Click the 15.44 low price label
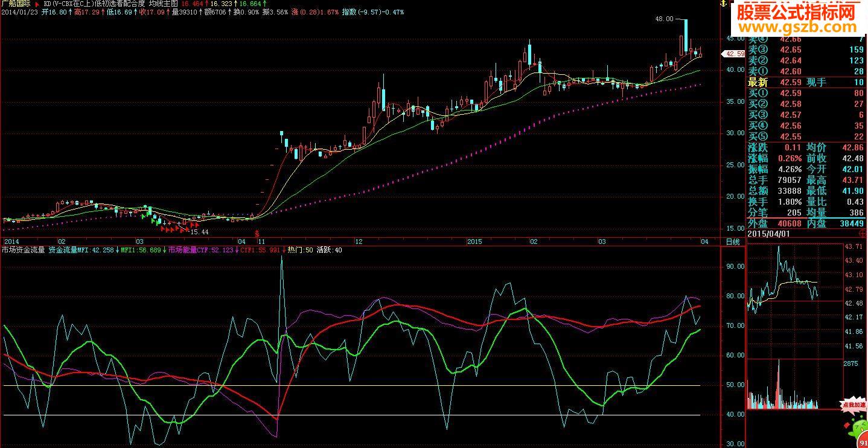 [199, 232]
